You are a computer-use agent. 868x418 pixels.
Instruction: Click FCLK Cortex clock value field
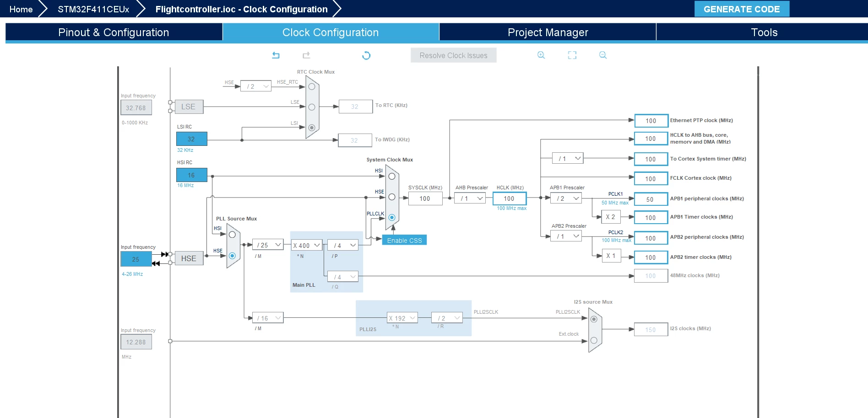(x=651, y=179)
